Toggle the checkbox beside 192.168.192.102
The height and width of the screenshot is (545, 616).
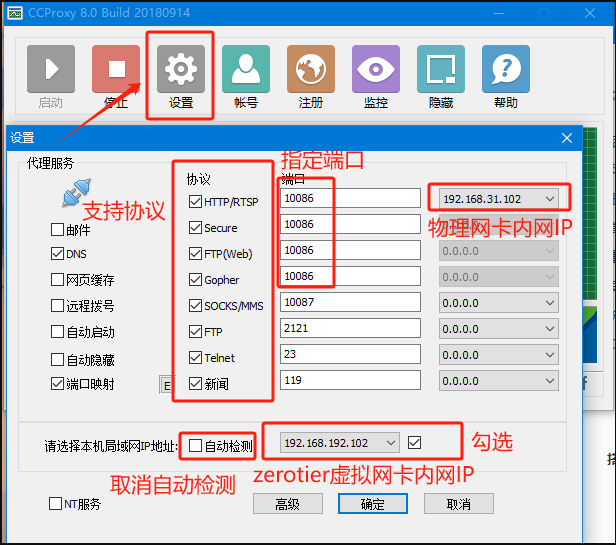(x=414, y=442)
